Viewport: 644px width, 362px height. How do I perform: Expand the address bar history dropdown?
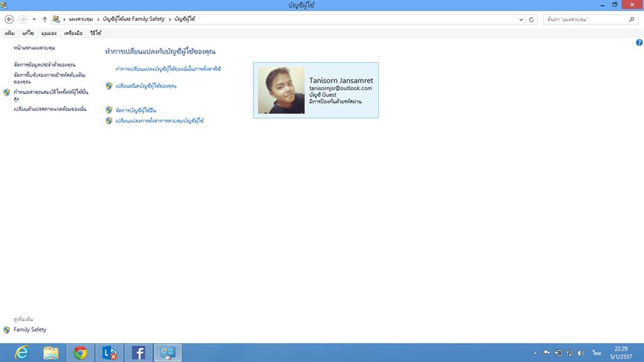point(521,20)
